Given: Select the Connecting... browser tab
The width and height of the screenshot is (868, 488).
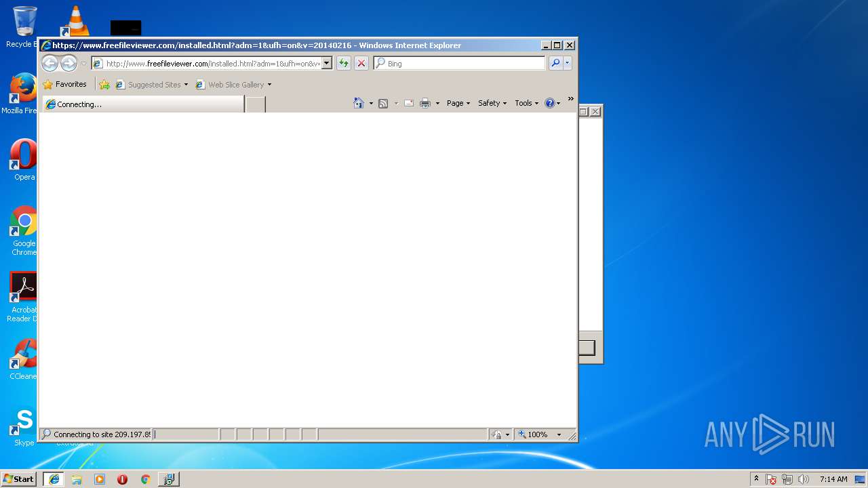Looking at the screenshot, I should coord(142,104).
